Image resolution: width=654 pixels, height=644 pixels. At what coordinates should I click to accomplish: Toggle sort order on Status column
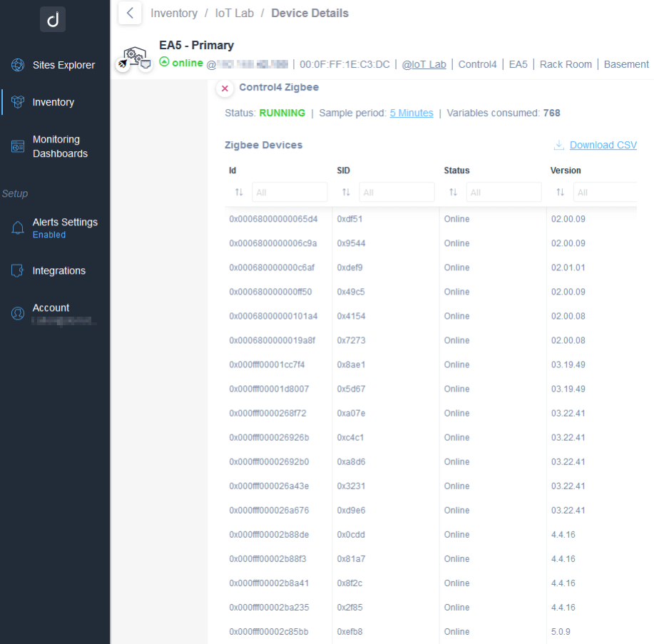(453, 193)
